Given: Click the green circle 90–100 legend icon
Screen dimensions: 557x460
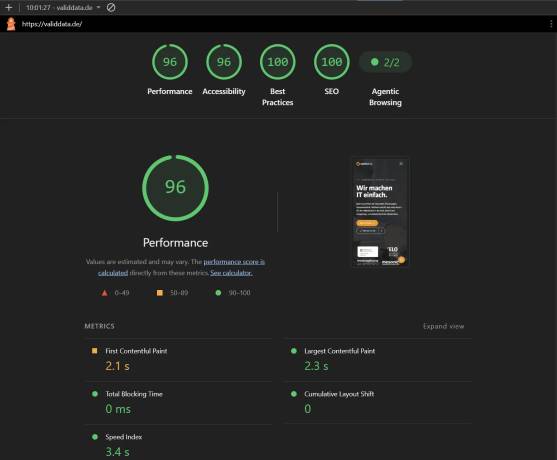Looking at the screenshot, I should tap(218, 293).
